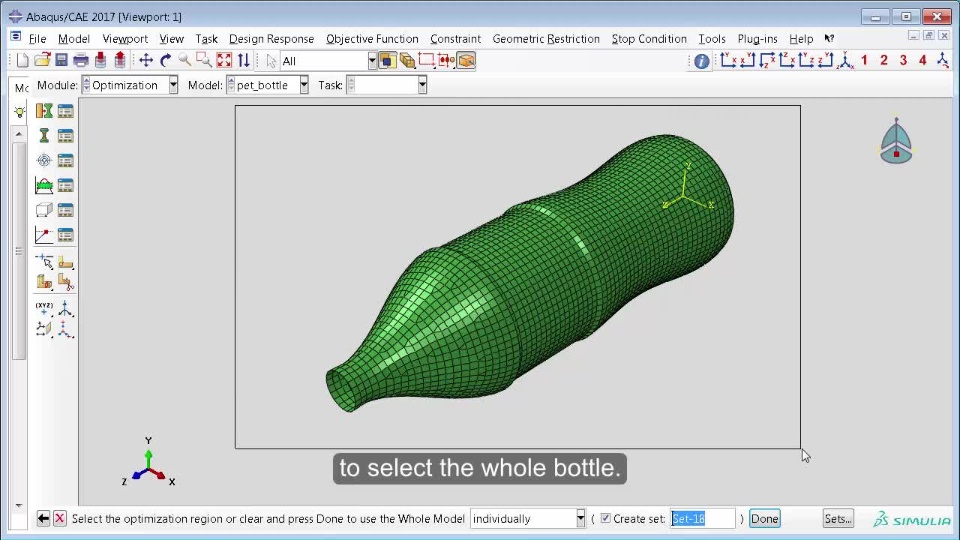Viewport: 960px width, 540px height.
Task: Click the Create Constraint icon
Action: 43,185
